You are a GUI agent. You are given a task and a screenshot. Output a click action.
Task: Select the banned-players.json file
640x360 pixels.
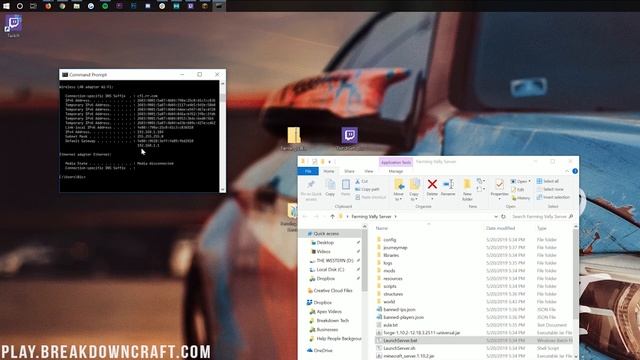[403, 317]
